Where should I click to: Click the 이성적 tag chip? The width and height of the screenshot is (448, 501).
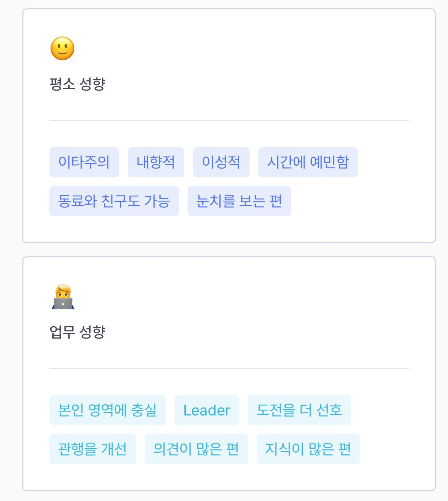[x=221, y=162]
